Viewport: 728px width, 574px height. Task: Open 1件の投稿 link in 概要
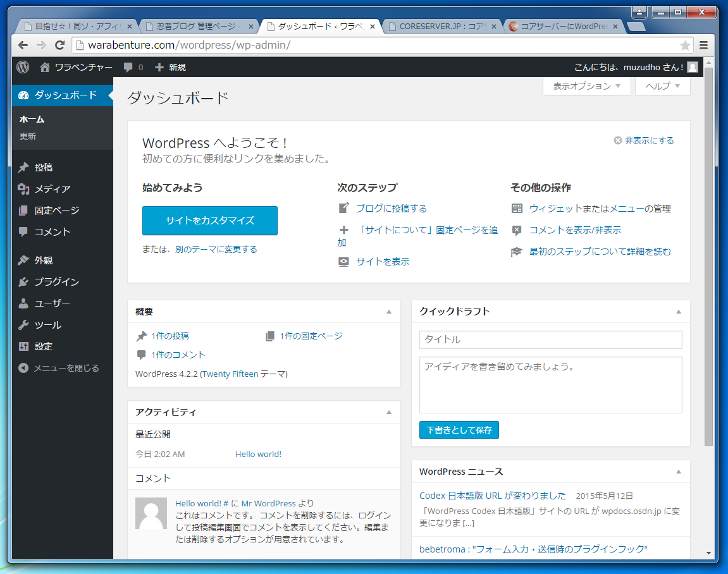[170, 336]
